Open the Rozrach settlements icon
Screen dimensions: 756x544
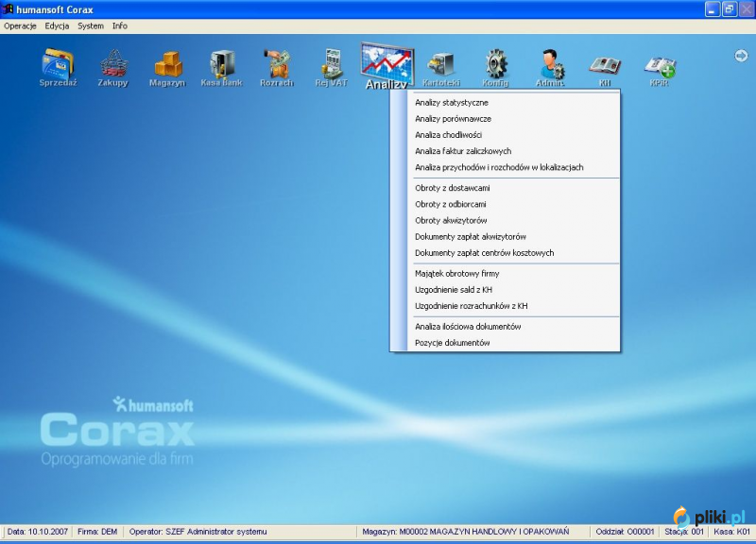277,67
